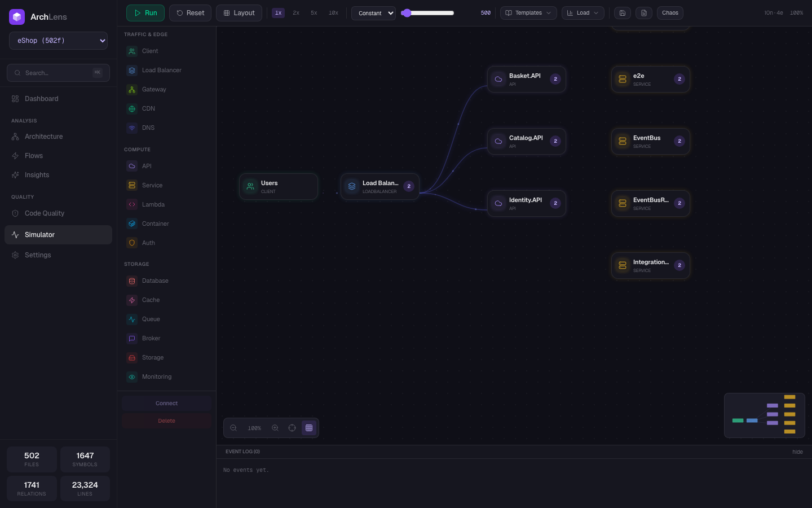
Task: Open the Flows section
Action: click(x=59, y=156)
